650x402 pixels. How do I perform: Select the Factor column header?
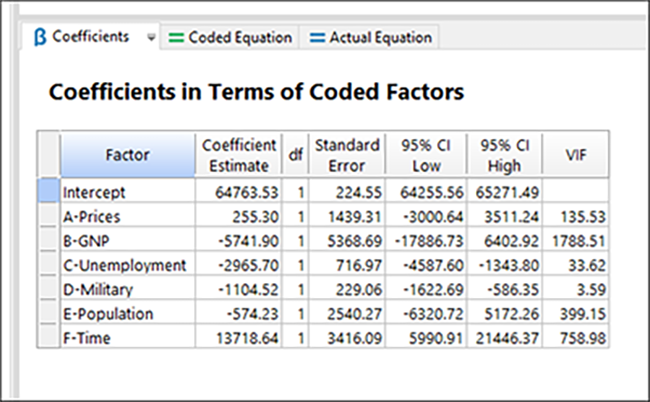point(127,154)
